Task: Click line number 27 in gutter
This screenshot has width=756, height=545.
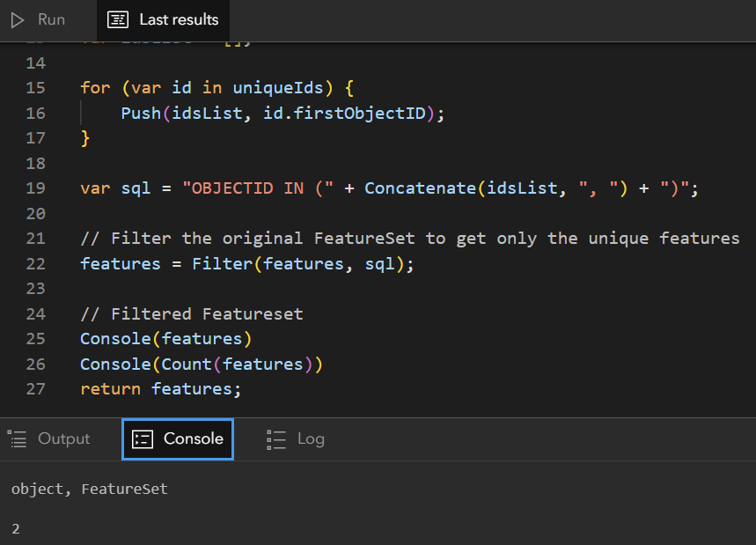Action: pyautogui.click(x=35, y=388)
